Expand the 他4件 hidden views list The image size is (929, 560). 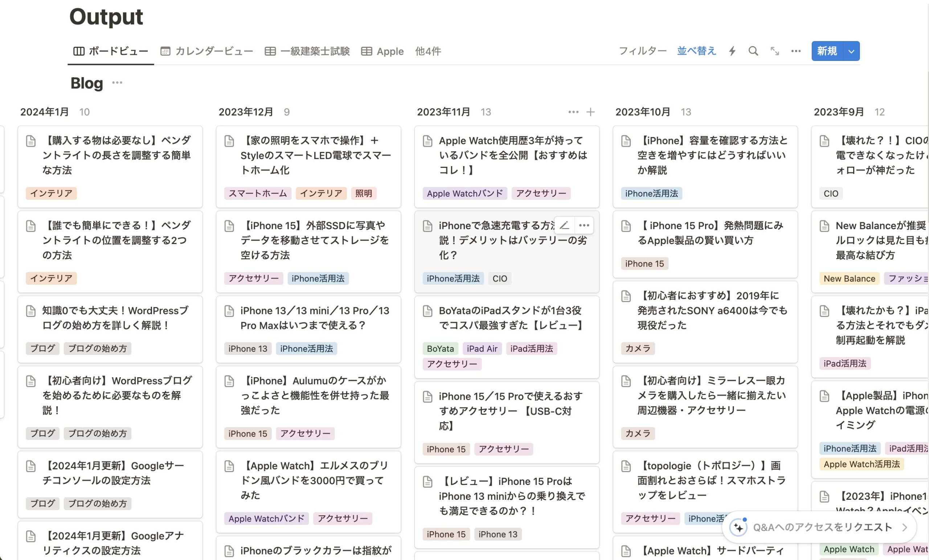(x=428, y=51)
